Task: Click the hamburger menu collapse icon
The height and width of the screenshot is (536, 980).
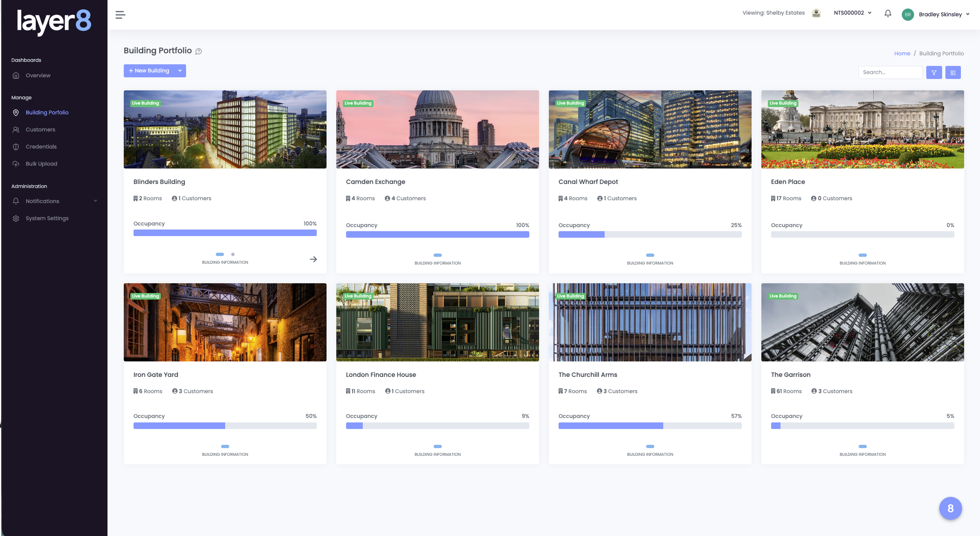Action: (x=120, y=15)
